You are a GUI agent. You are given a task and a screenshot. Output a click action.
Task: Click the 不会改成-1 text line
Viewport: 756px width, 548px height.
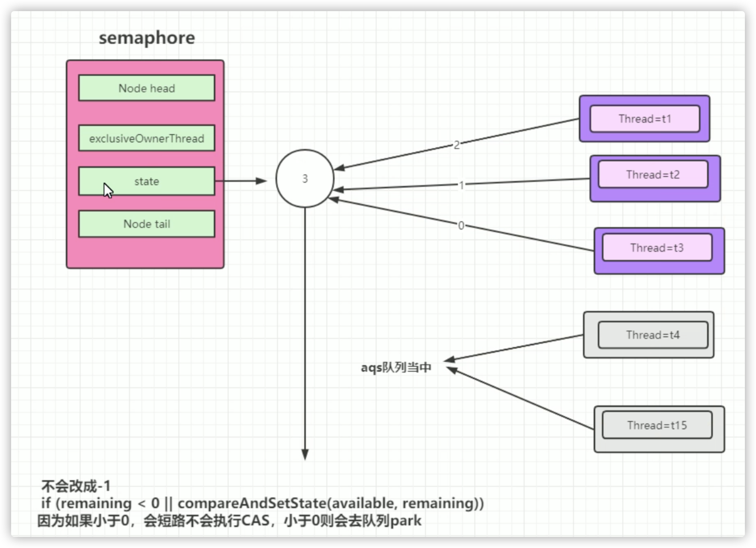[x=76, y=486]
